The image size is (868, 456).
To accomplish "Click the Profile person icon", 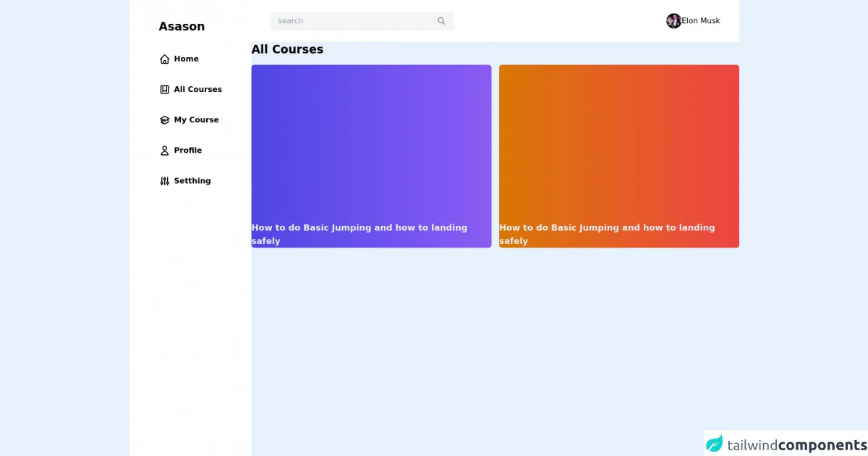I will (164, 151).
